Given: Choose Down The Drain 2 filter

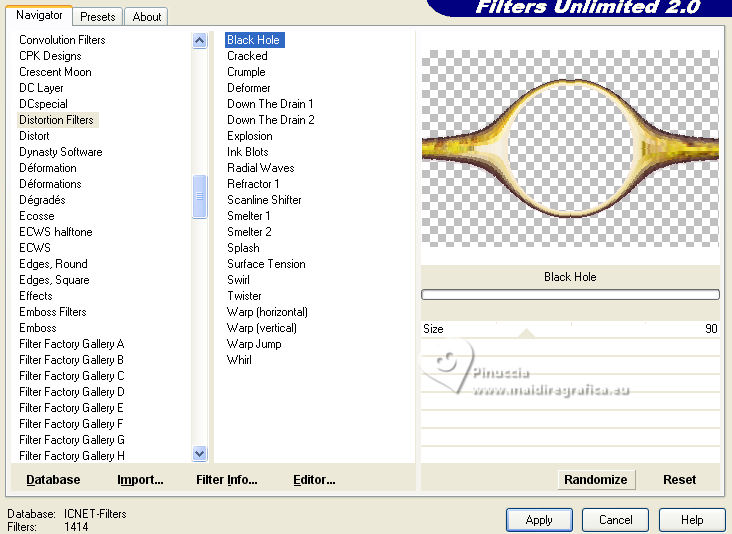Looking at the screenshot, I should pos(271,120).
